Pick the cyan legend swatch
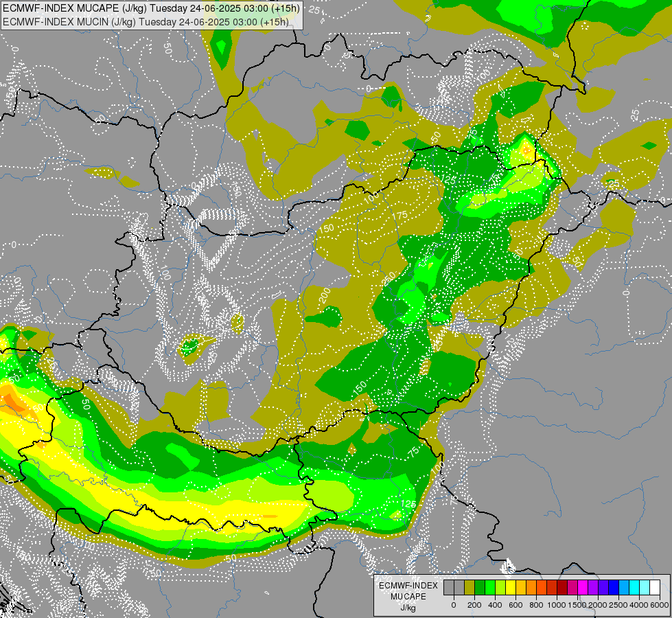 coord(634,587)
